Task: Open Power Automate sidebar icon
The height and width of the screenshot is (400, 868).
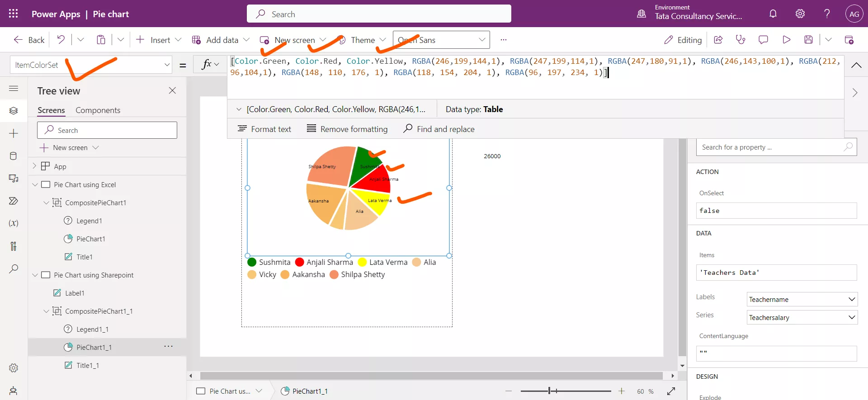Action: (14, 201)
